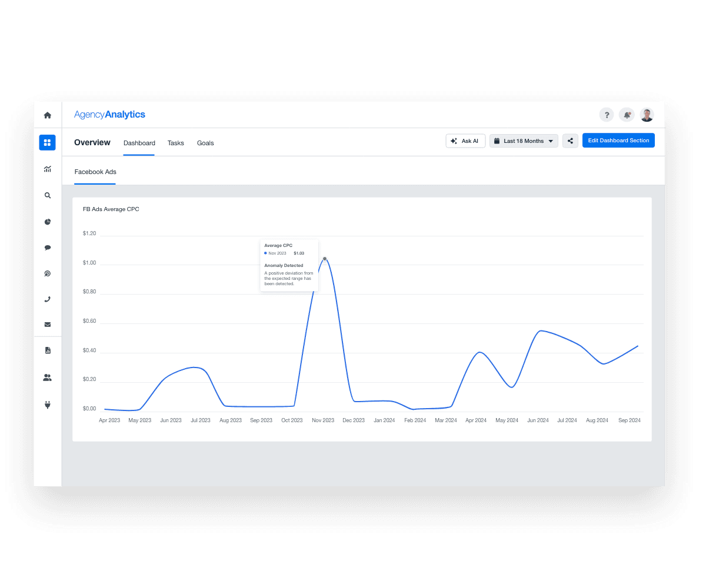
Task: Select the Facebook Ads section tab
Action: point(95,172)
